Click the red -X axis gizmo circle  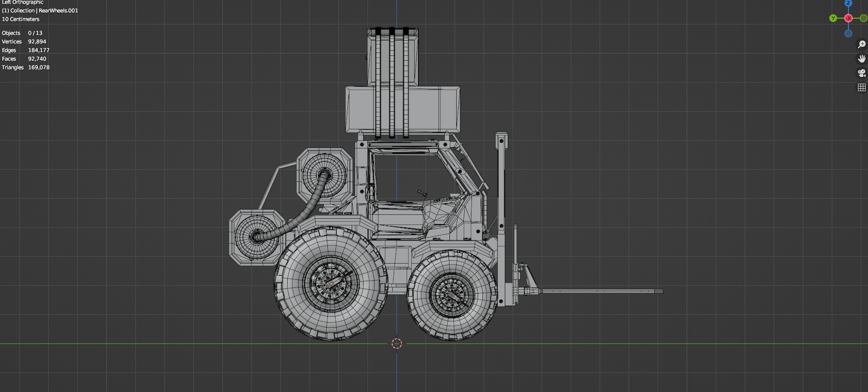848,18
